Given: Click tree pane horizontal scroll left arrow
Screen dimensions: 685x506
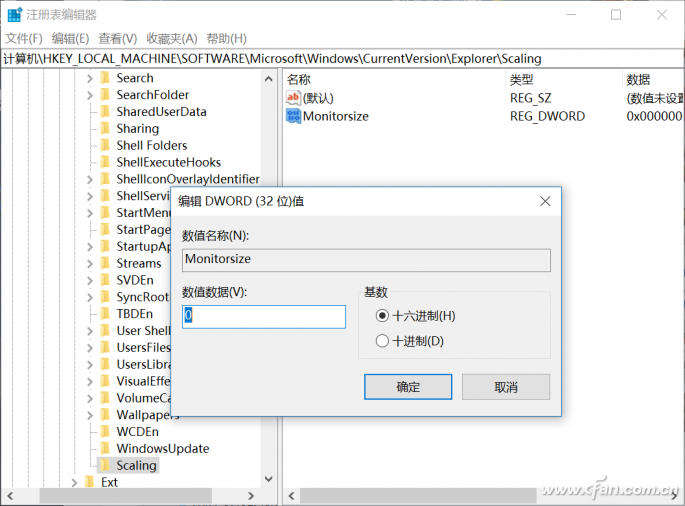Looking at the screenshot, I should [10, 496].
